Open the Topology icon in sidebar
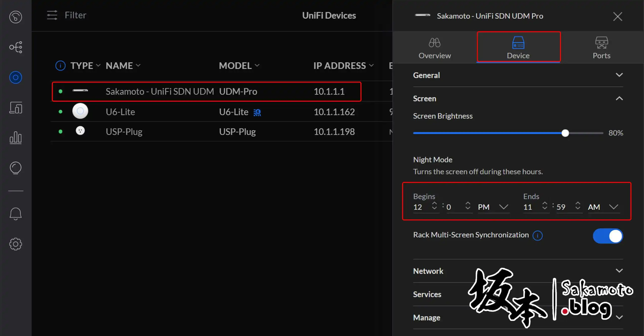The image size is (644, 336). 16,47
